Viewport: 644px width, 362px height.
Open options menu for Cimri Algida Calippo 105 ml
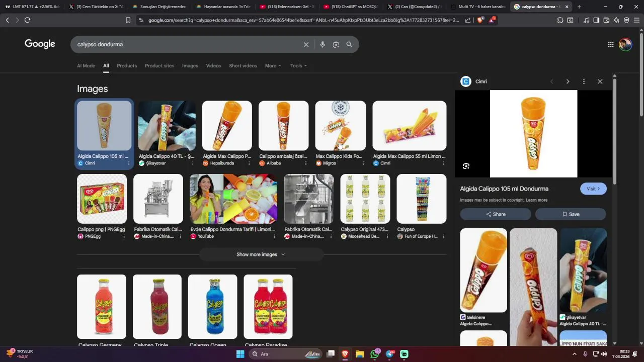point(128,163)
